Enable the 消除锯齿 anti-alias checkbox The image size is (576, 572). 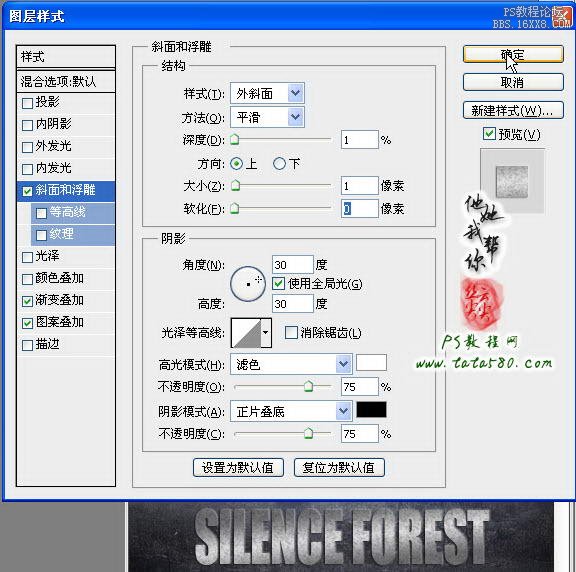[x=291, y=333]
